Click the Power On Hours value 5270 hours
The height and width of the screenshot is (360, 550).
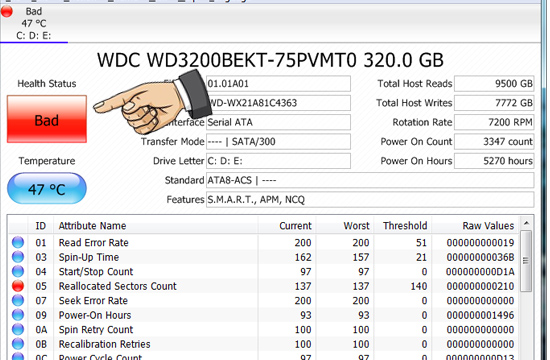[x=494, y=161]
